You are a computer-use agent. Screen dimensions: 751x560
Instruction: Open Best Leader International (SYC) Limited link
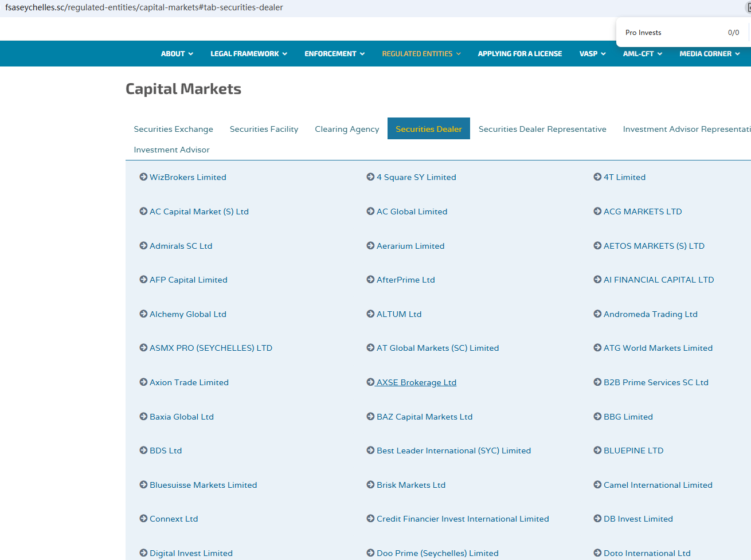[453, 451]
